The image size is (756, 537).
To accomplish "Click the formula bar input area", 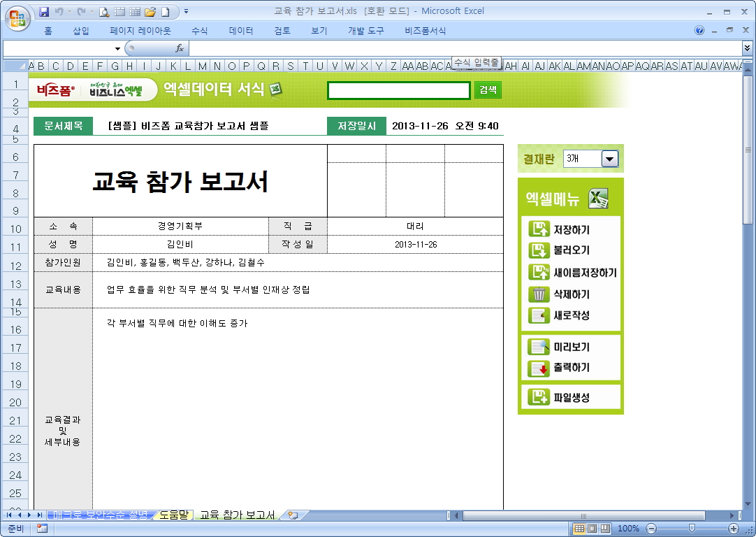I will [x=465, y=48].
